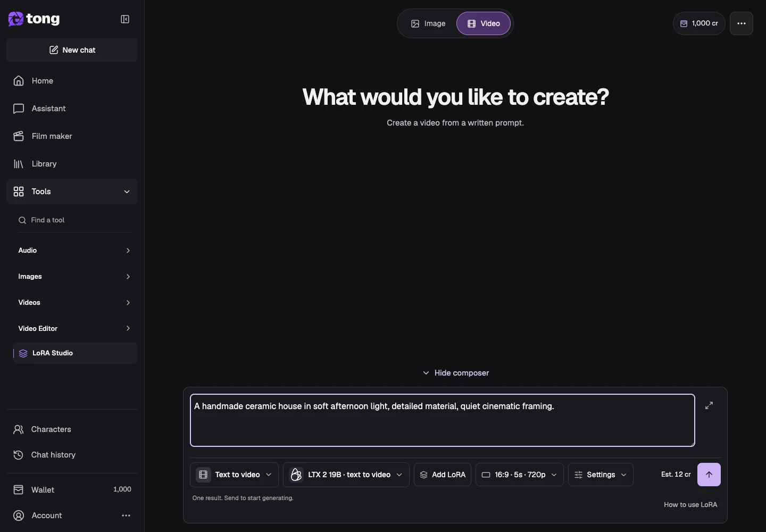This screenshot has height=532, width=766.
Task: Open the Text to video mode dropdown
Action: (x=234, y=475)
